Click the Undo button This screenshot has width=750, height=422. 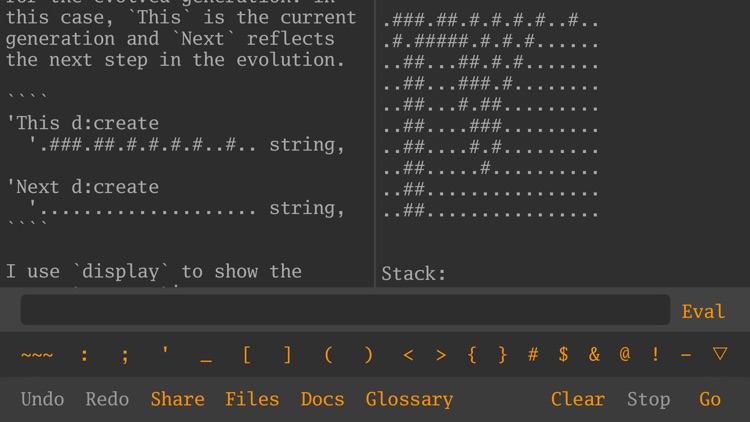click(42, 399)
